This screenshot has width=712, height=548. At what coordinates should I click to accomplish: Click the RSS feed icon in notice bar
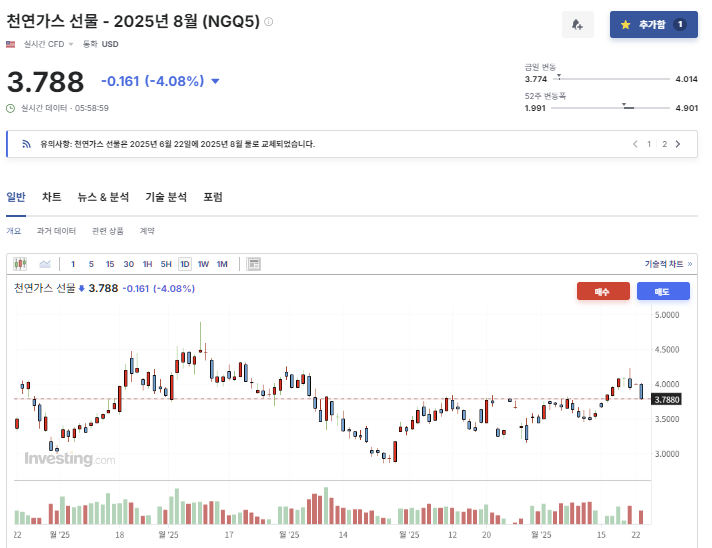(26, 144)
